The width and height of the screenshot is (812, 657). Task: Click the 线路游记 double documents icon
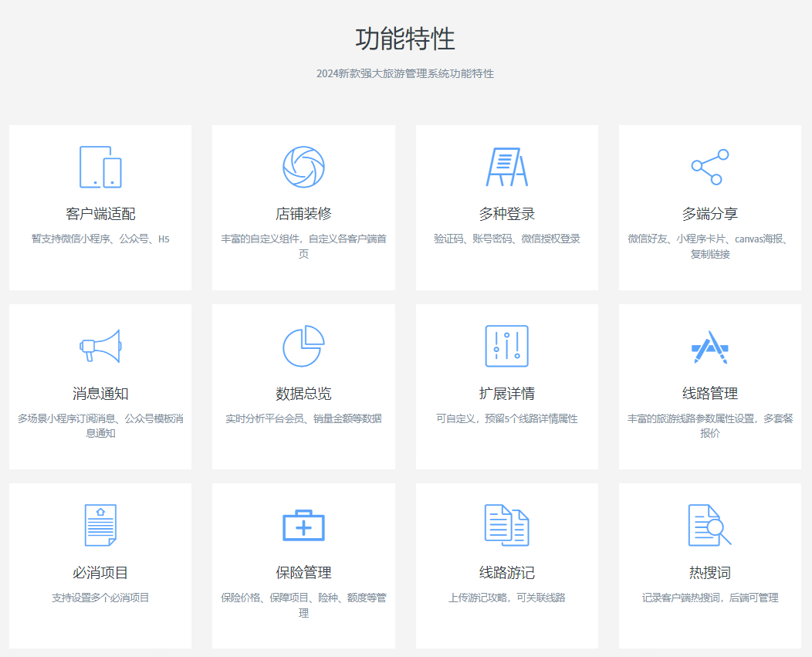[506, 525]
